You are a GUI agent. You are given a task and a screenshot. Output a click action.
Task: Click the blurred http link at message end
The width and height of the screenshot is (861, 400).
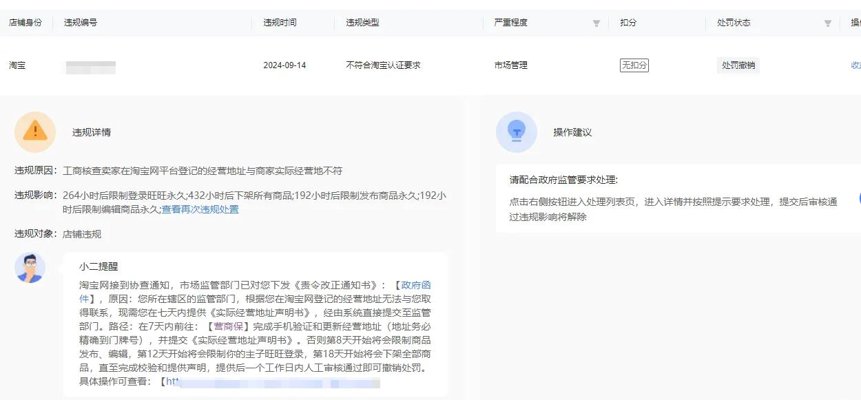click(273, 382)
